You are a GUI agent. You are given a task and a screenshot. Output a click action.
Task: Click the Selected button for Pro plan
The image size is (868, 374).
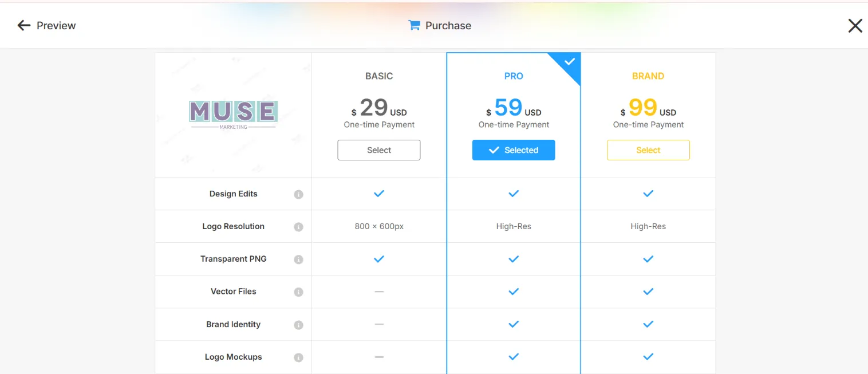click(514, 150)
